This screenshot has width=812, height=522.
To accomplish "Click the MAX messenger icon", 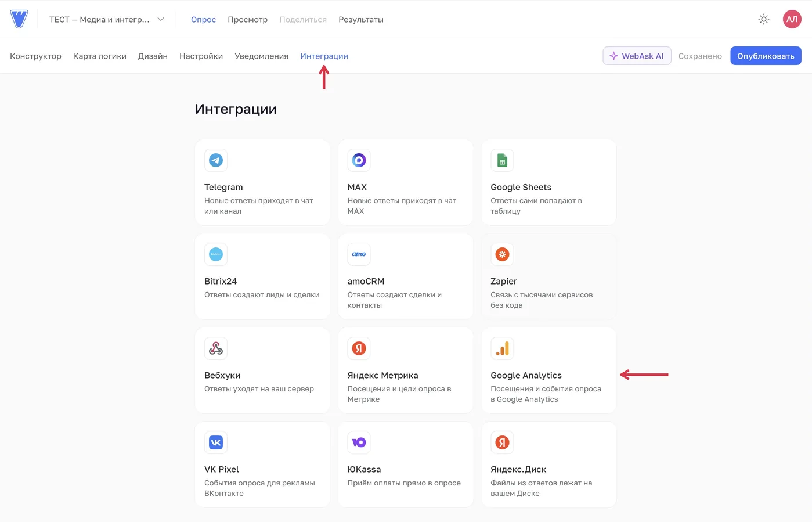I will pos(359,160).
